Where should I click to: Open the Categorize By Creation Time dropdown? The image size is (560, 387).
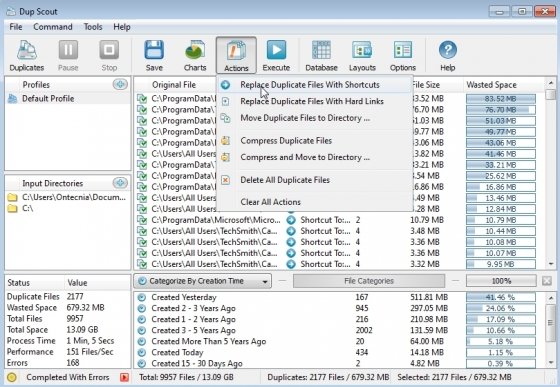coord(202,281)
